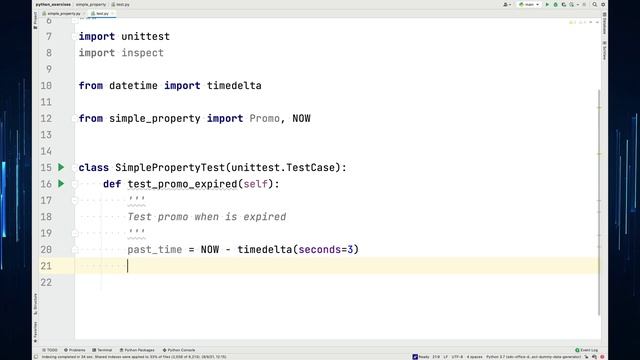Click 'SimplePropertyTest' class name on line 15
Image resolution: width=640 pixels, height=360 pixels.
click(170, 167)
